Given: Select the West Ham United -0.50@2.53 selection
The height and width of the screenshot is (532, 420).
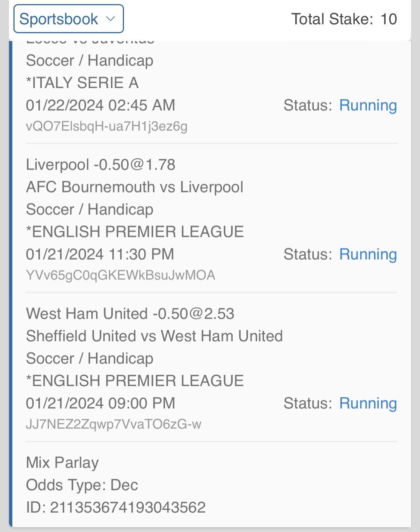Looking at the screenshot, I should tap(130, 314).
